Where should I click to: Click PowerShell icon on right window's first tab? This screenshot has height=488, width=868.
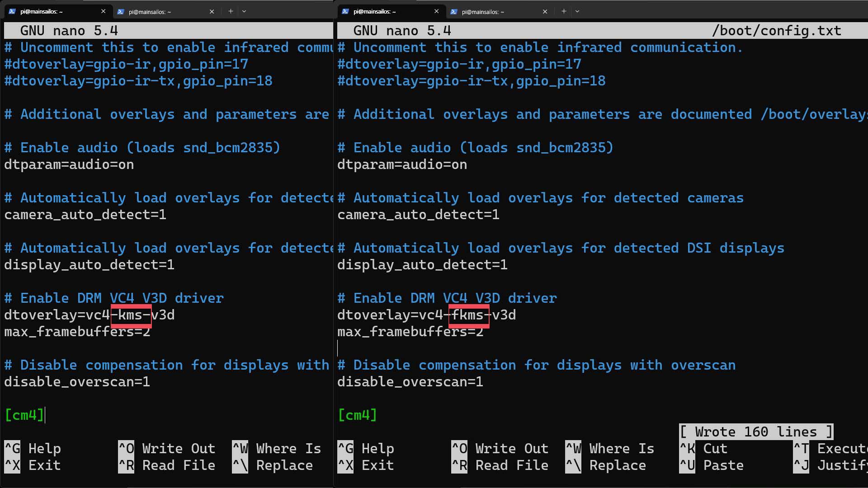coord(345,11)
